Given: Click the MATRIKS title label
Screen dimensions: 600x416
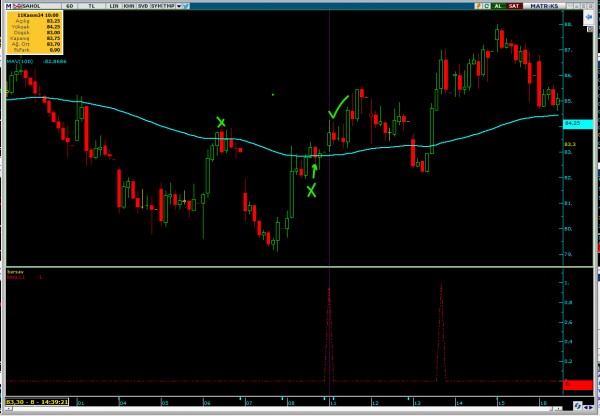Looking at the screenshot, I should pyautogui.click(x=544, y=6).
